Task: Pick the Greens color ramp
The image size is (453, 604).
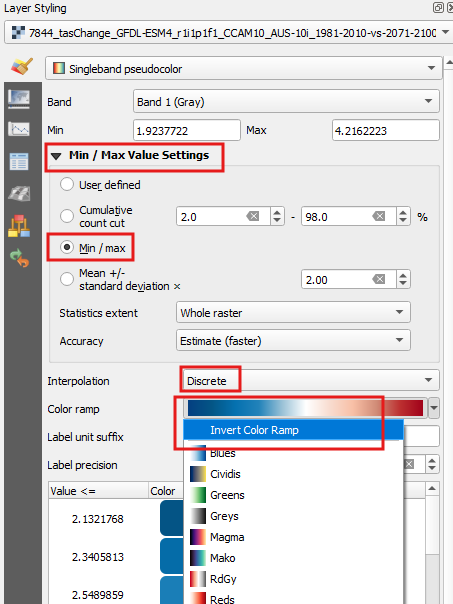Action: pyautogui.click(x=293, y=495)
